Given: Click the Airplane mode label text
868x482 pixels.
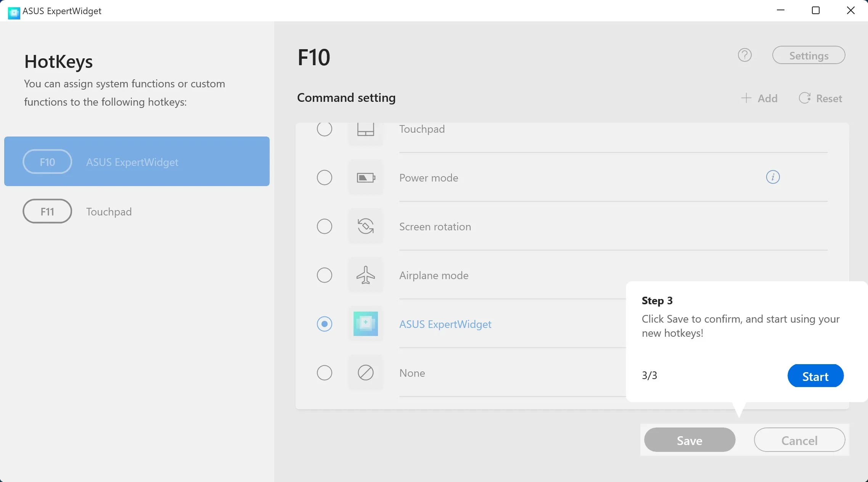Looking at the screenshot, I should (434, 276).
